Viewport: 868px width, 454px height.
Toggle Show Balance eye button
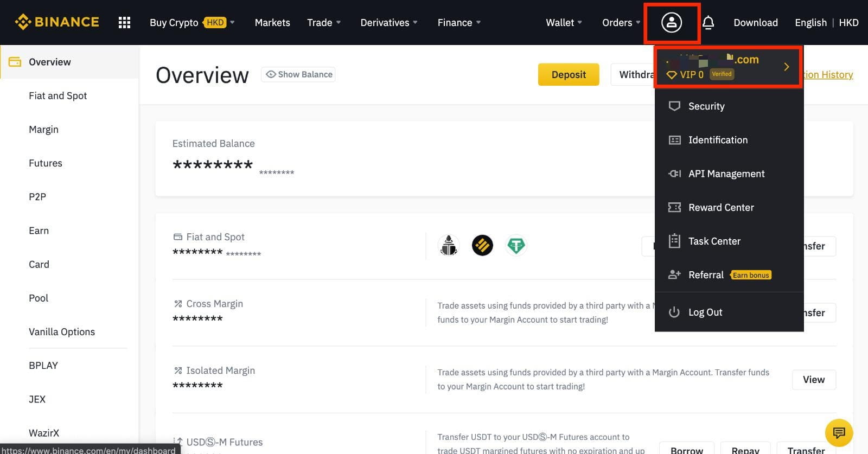point(298,74)
